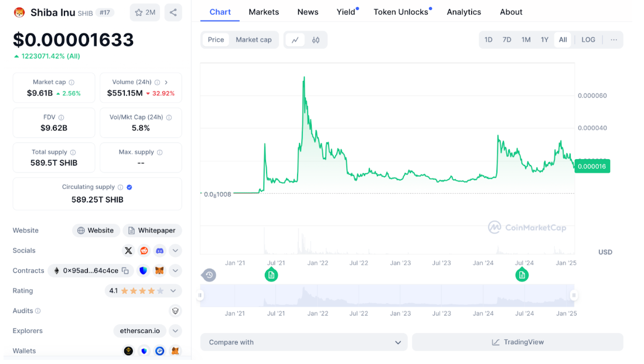The height and width of the screenshot is (364, 644).
Task: Toggle LOG scale on chart
Action: 588,40
